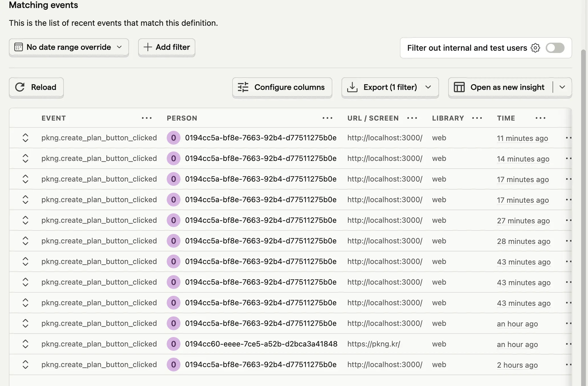The width and height of the screenshot is (588, 386).
Task: Open LIBRARY column three-dot menu
Action: tap(477, 118)
